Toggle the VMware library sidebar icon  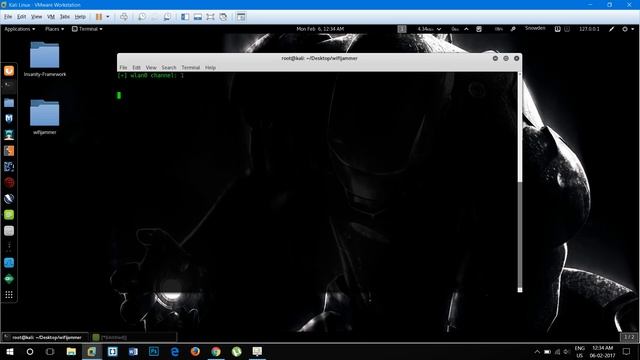[185, 17]
